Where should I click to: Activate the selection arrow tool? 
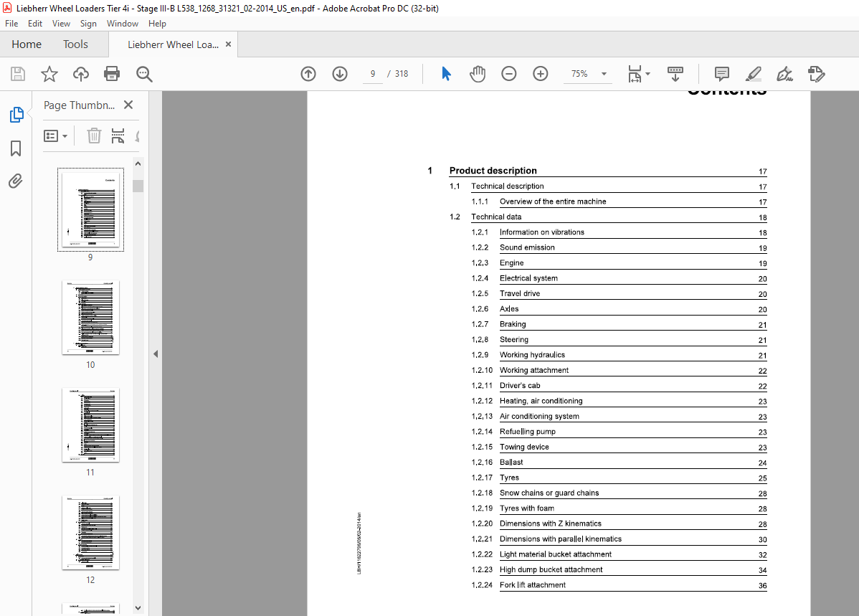click(447, 73)
